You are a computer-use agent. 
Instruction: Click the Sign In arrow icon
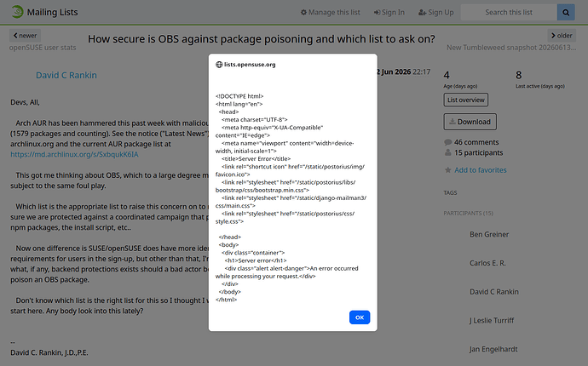click(x=377, y=13)
